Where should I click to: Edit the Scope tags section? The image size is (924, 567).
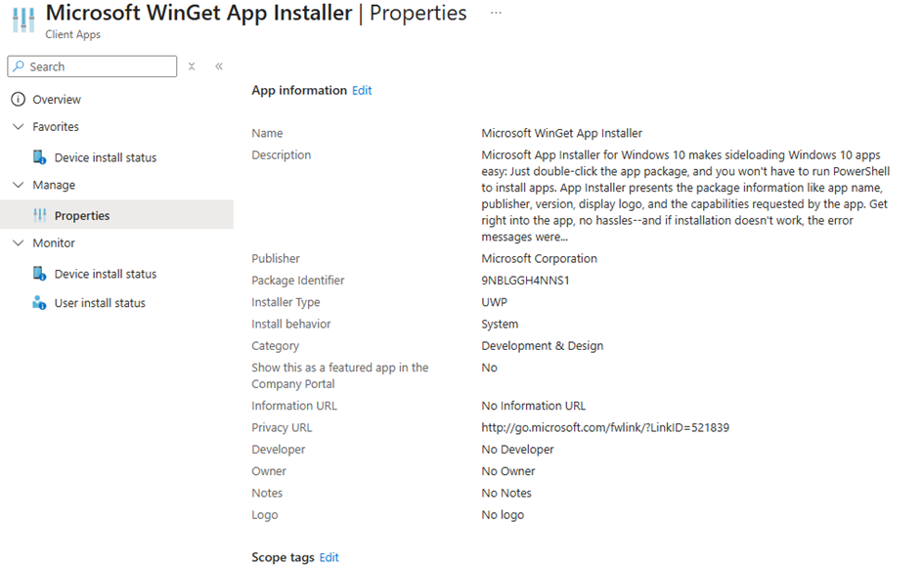coord(329,557)
